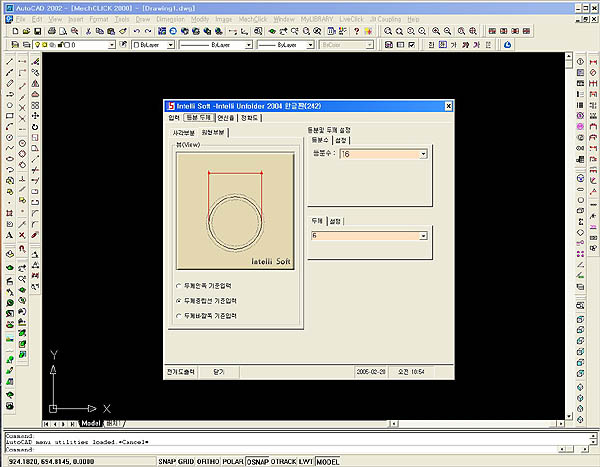Open the Jit Coupling menu

pos(385,19)
